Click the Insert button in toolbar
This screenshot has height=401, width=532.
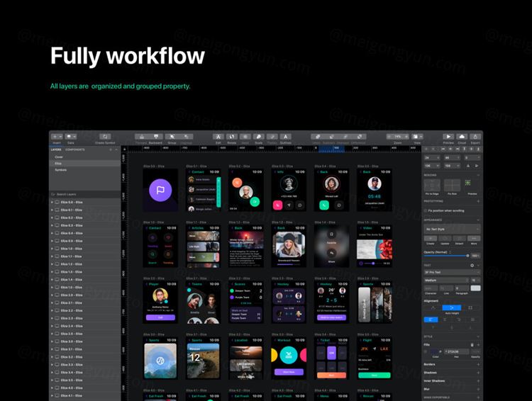[57, 136]
